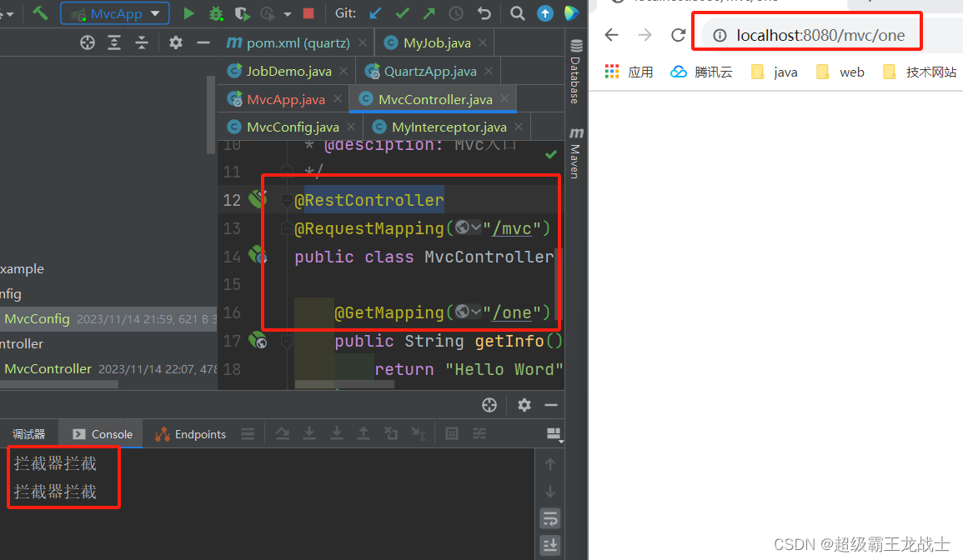
Task: Switch to JobDemo.java tab
Action: [x=280, y=71]
